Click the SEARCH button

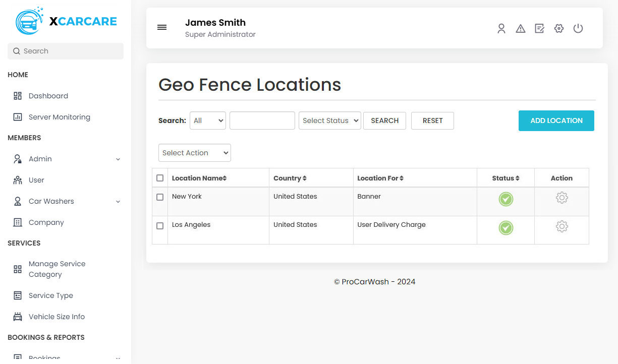point(384,120)
